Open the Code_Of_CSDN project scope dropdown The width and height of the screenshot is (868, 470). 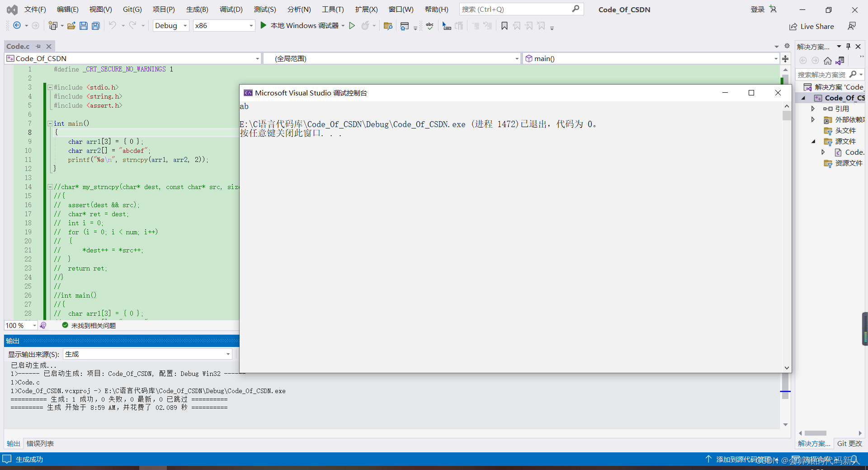[133, 58]
